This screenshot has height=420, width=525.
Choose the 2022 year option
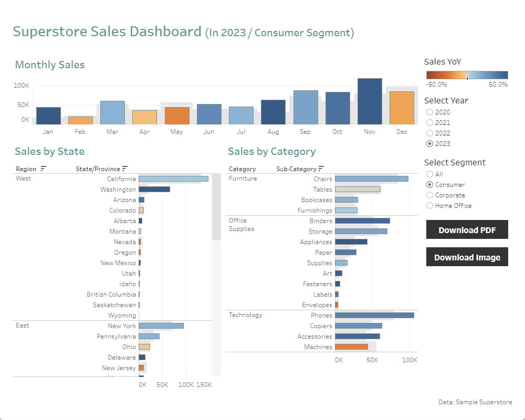(x=430, y=133)
